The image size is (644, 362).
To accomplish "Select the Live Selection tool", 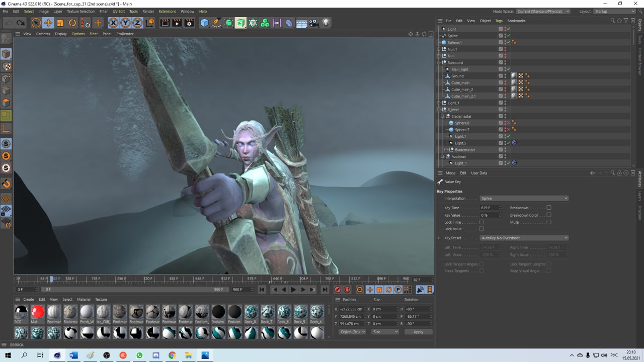I will tap(36, 23).
